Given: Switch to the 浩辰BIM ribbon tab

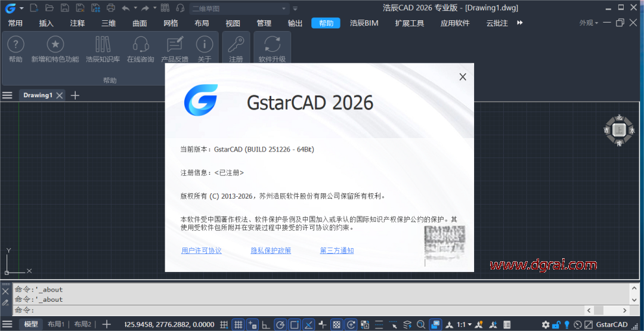Looking at the screenshot, I should point(364,23).
